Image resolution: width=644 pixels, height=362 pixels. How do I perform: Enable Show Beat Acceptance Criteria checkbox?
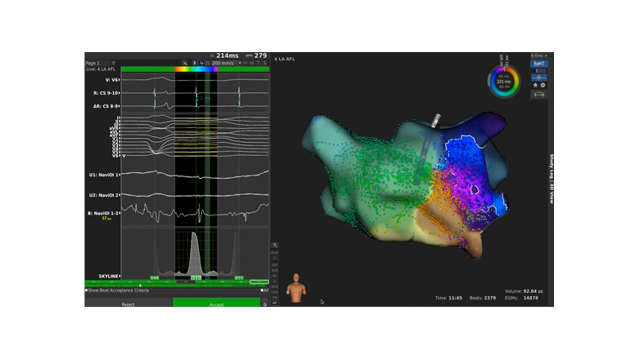click(86, 290)
